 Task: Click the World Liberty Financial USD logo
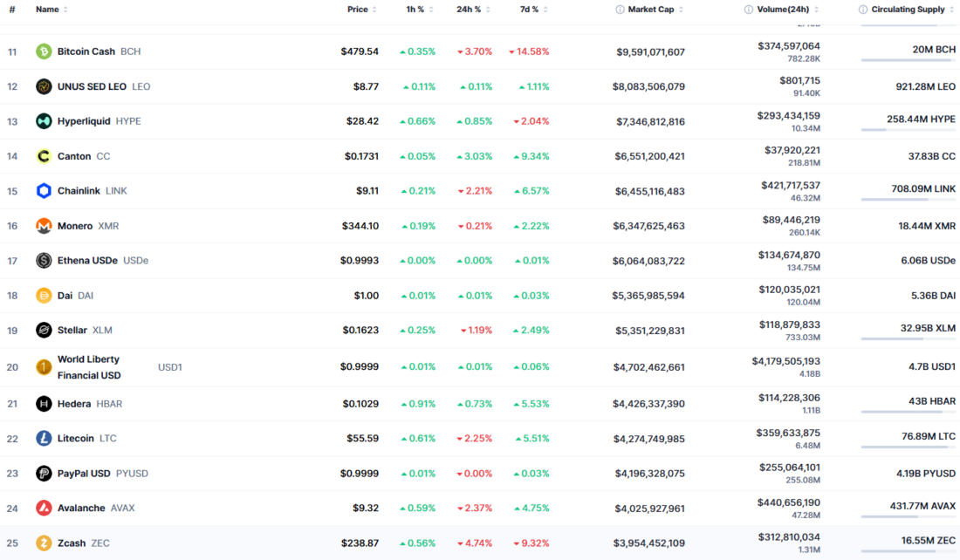(44, 367)
